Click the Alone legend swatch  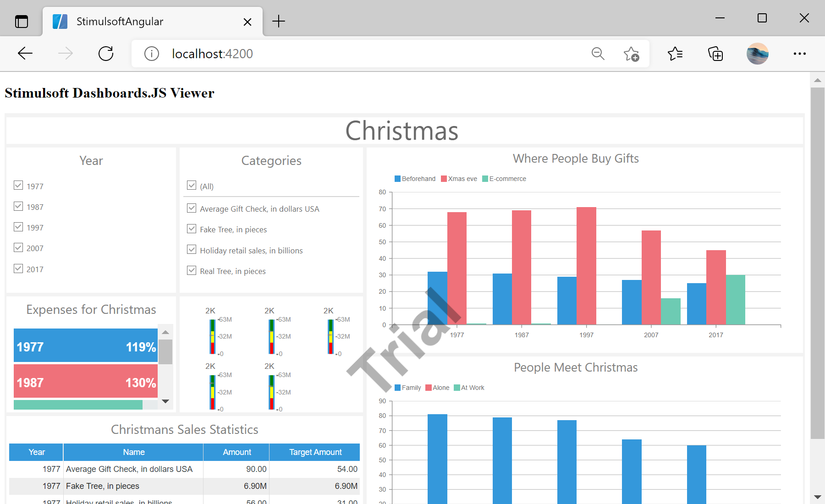[429, 388]
